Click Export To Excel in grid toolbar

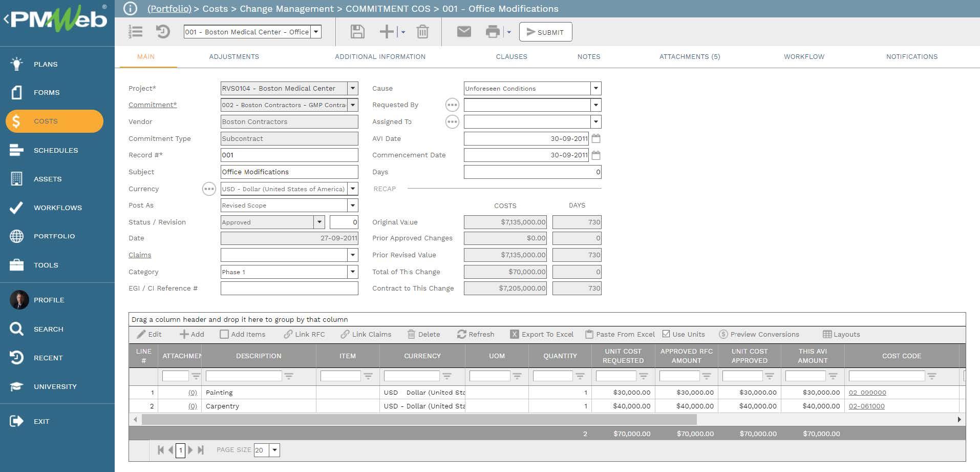tap(542, 334)
